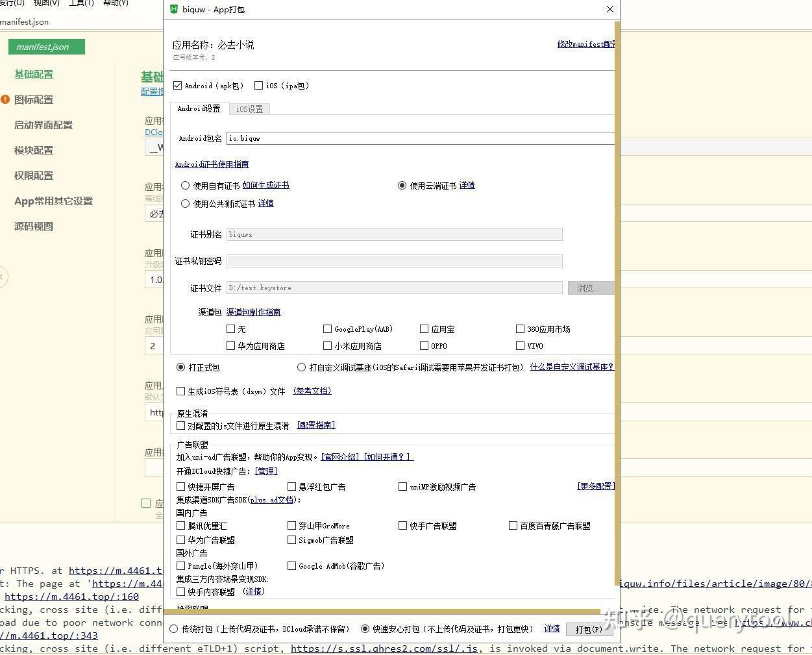Click the Android包名 input field

pos(421,138)
